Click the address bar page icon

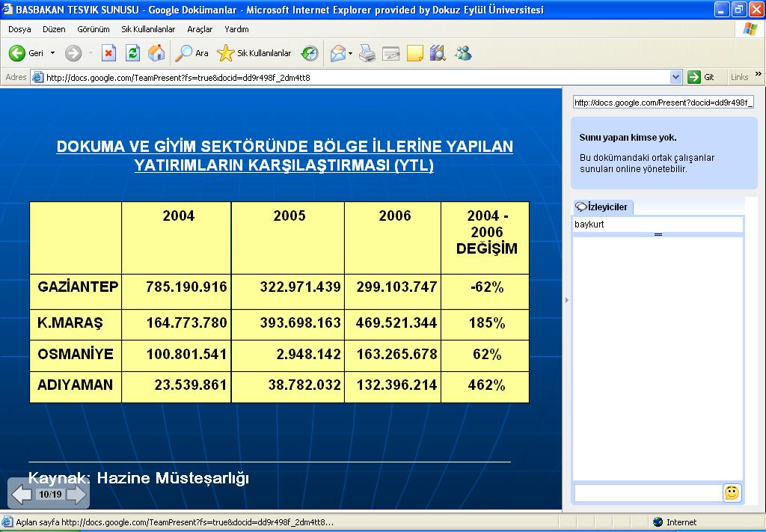[37, 77]
